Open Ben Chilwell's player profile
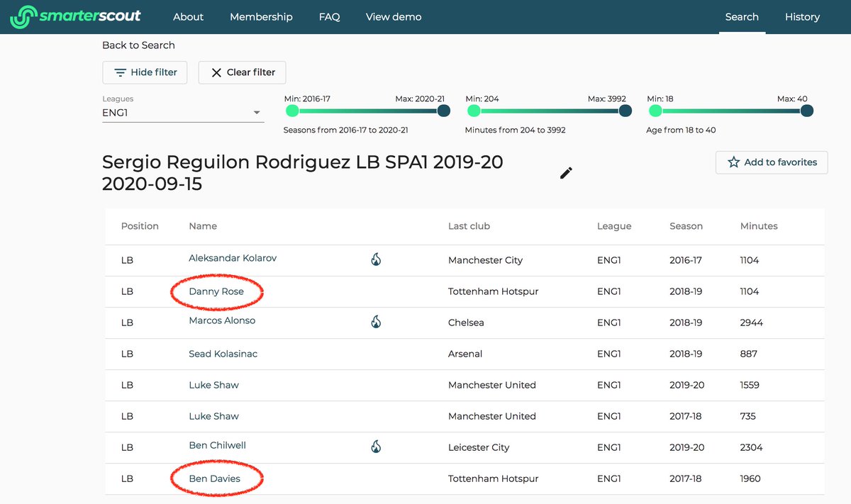This screenshot has height=504, width=851. (x=217, y=445)
